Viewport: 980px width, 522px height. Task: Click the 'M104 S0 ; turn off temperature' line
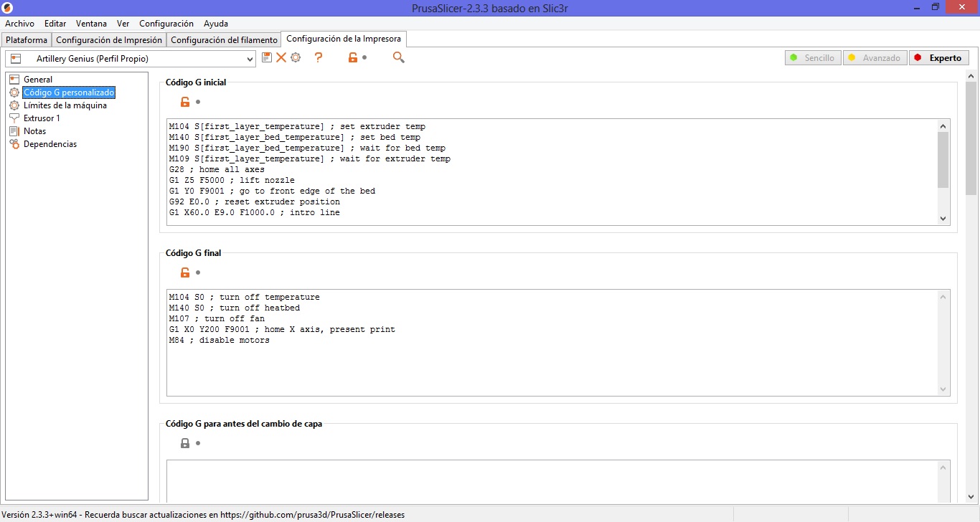pyautogui.click(x=245, y=297)
